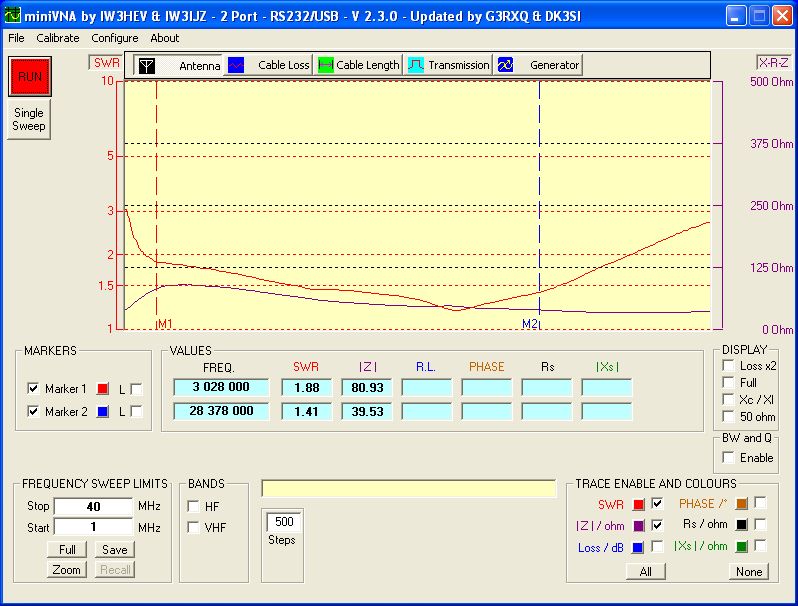Click the SWR red colour swatch

click(637, 504)
